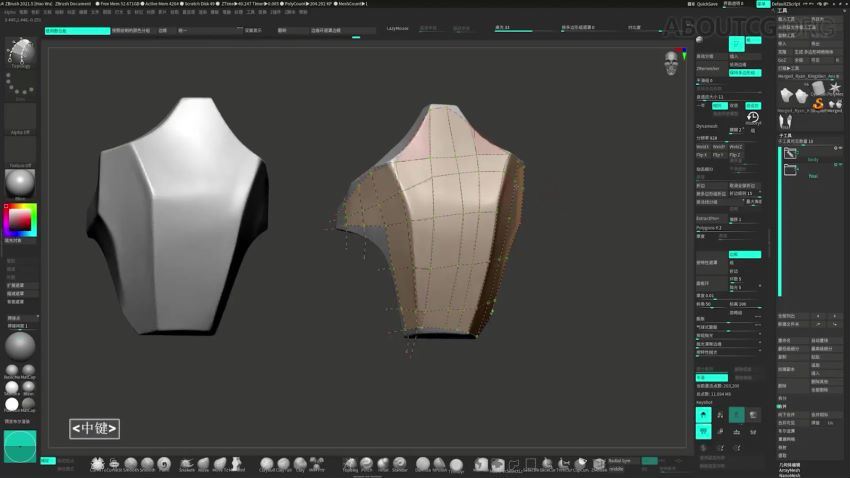Open the Topology current brush thumbnail
Image resolution: width=850 pixels, height=478 pixels.
pos(20,53)
